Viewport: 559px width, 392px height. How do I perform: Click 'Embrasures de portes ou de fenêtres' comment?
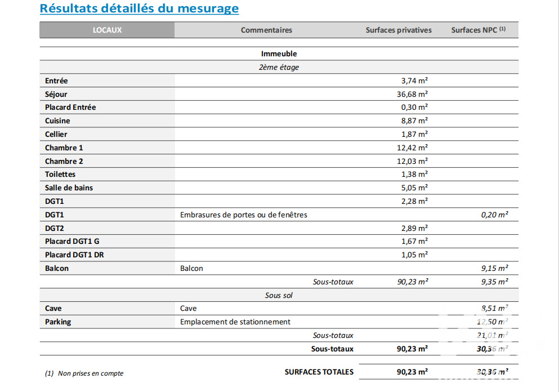[x=244, y=215]
